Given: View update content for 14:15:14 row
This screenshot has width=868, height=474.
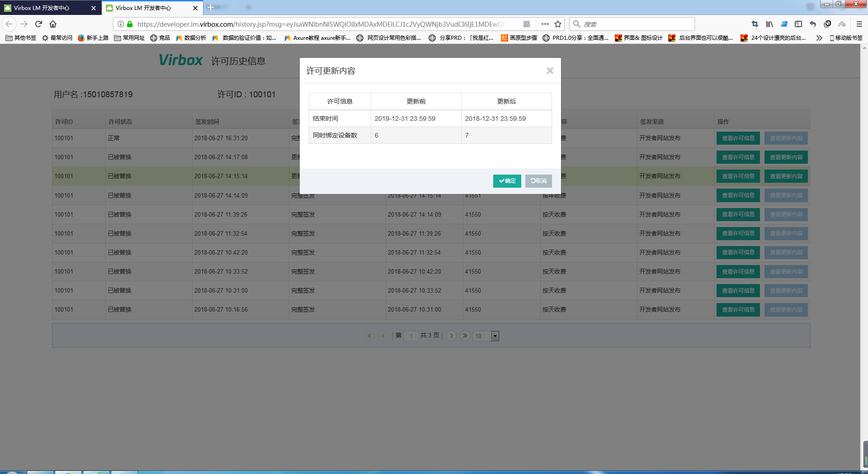Looking at the screenshot, I should (x=786, y=176).
